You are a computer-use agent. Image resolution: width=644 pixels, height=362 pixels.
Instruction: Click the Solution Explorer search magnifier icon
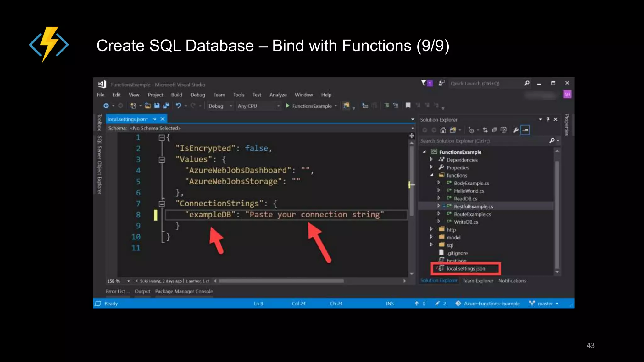point(552,140)
